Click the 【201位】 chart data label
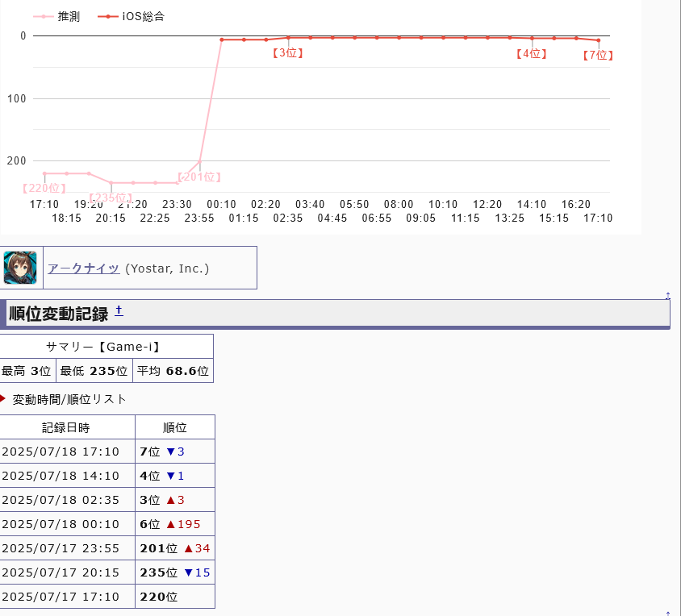The width and height of the screenshot is (681, 616). point(199,177)
